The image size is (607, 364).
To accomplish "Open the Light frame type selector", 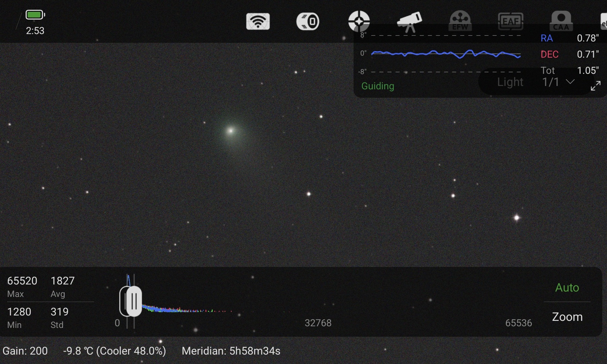I will click(510, 82).
